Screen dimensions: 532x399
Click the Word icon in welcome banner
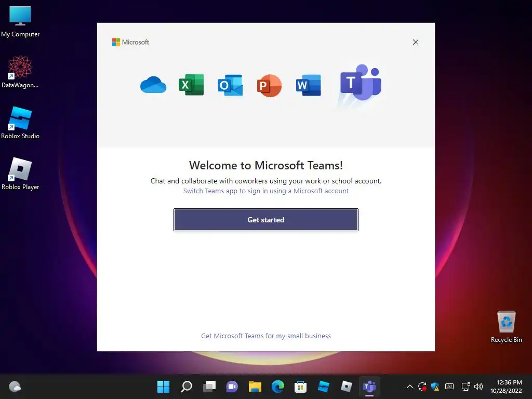point(308,85)
